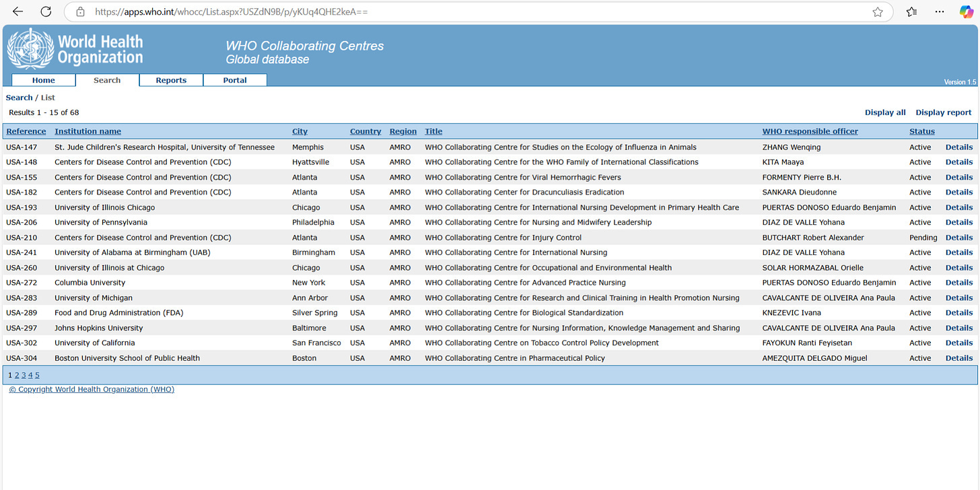Viewport: 980px width, 490px height.
Task: Click KNEZEVIC Ivana officer cell
Action: 793,313
